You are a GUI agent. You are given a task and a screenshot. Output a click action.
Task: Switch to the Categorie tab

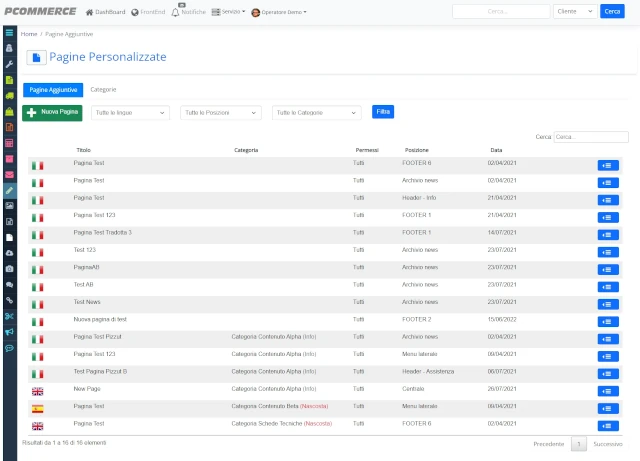(103, 89)
